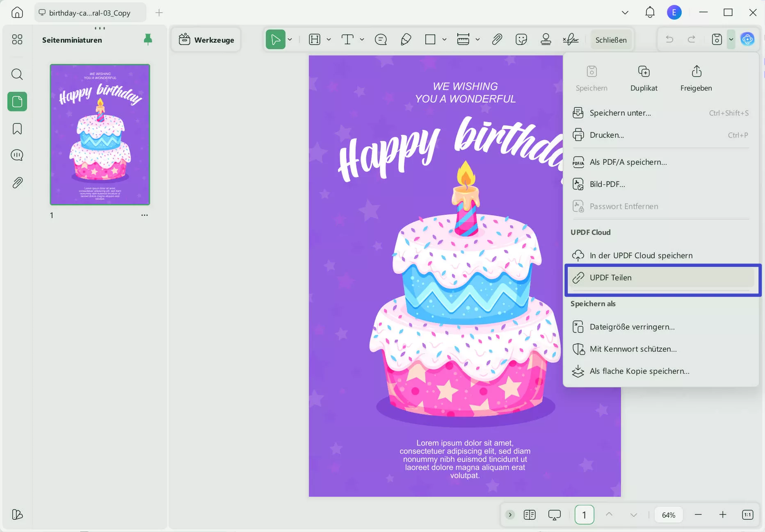Select the signature tool icon
This screenshot has width=765, height=532.
pos(571,40)
